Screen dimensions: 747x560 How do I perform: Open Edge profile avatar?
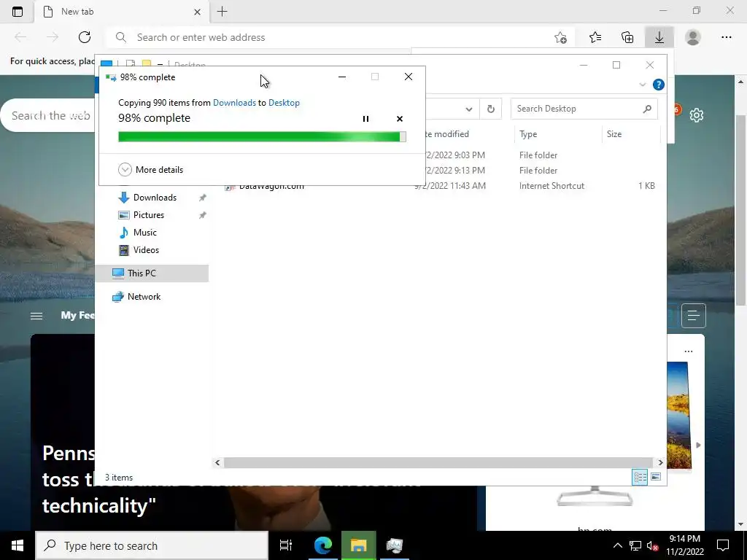[x=693, y=37]
